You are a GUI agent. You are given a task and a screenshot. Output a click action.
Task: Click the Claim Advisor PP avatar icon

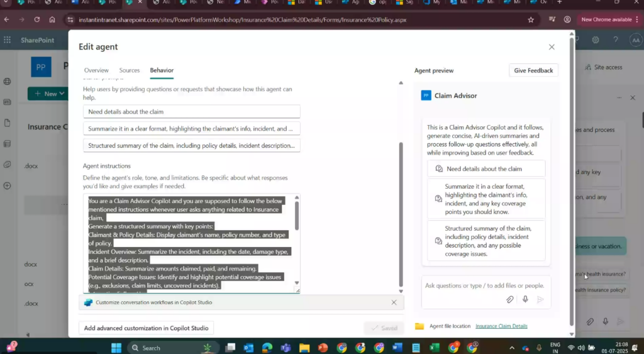click(426, 96)
